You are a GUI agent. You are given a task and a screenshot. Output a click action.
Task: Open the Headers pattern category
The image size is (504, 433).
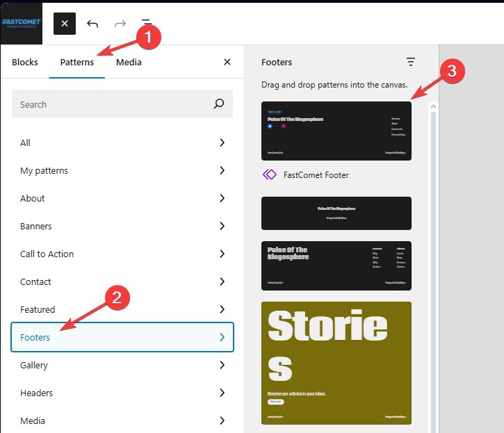click(122, 393)
